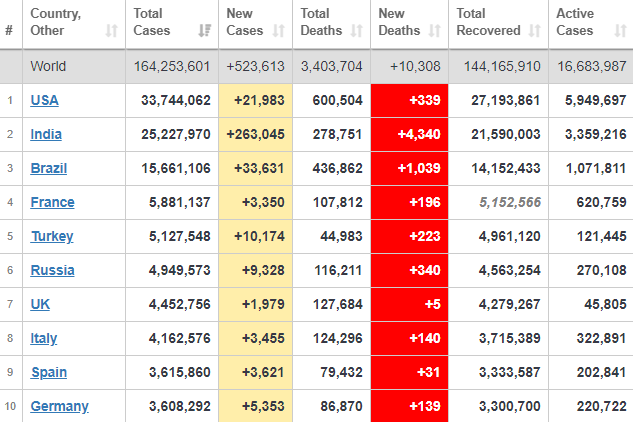
Task: Select World total cases 164,253,601
Action: [x=172, y=66]
